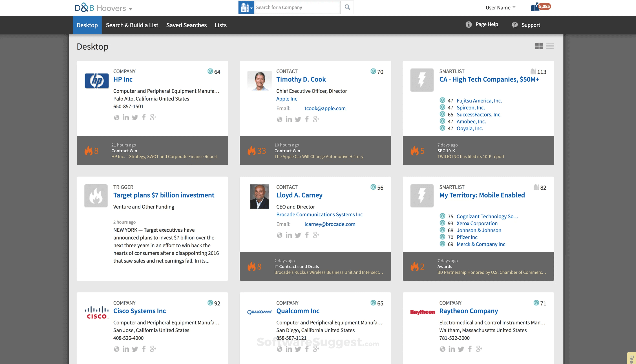
Task: Open Raytheon Company website globe icon
Action: click(442, 349)
